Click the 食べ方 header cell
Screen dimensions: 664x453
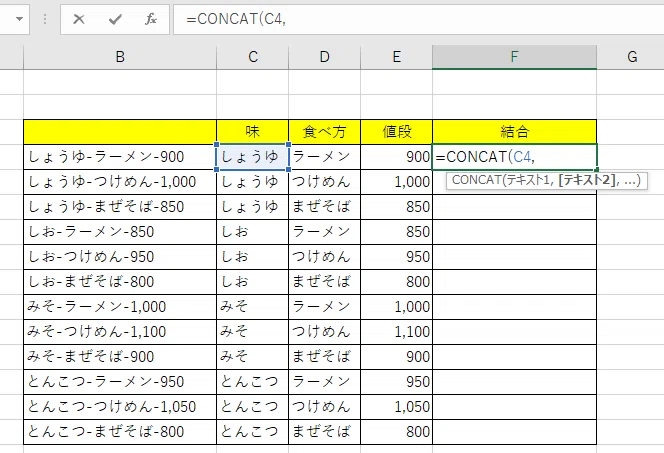pyautogui.click(x=324, y=132)
